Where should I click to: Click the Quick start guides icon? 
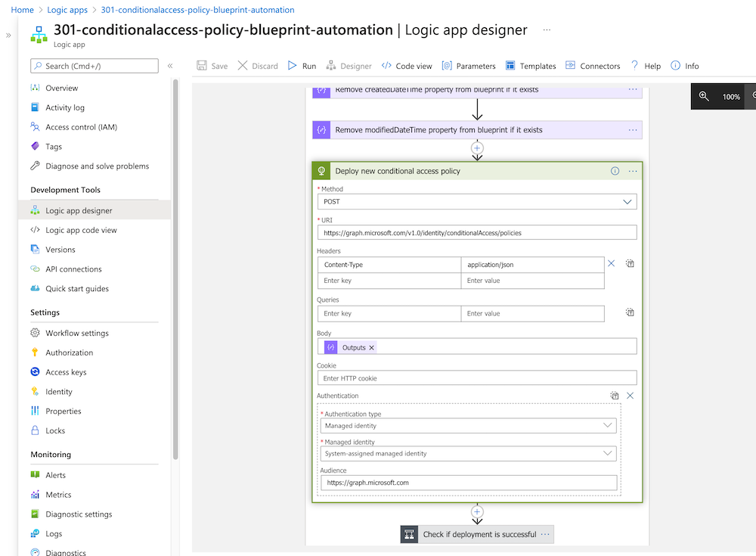coord(36,288)
